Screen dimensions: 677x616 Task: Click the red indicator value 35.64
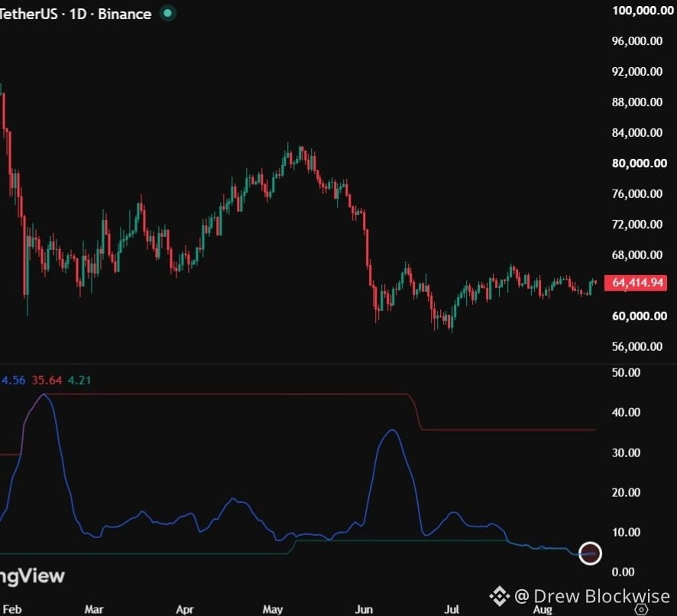tap(47, 380)
